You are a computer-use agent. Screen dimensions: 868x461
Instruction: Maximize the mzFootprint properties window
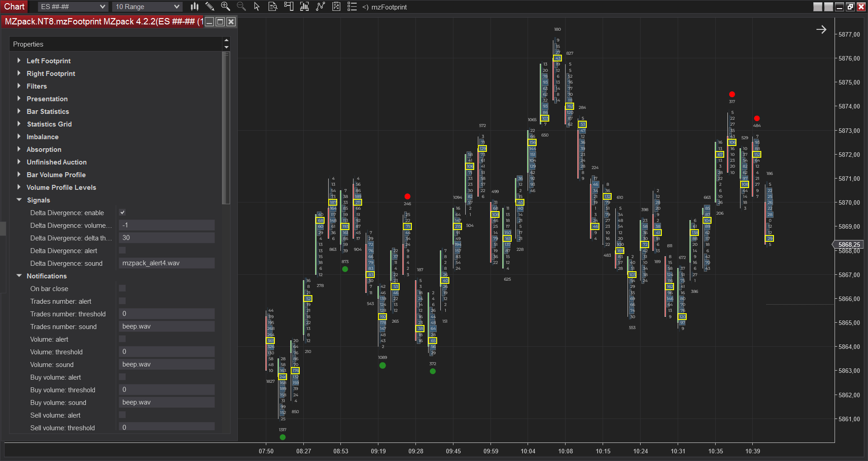point(220,22)
